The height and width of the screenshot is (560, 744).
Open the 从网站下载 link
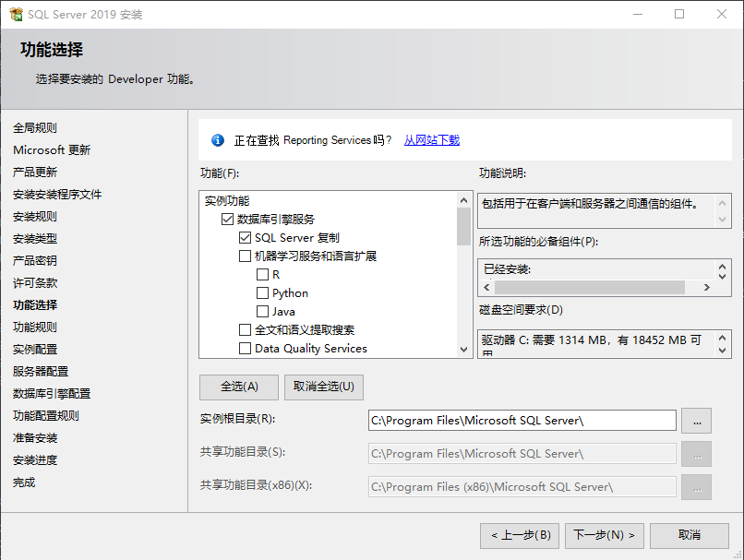pyautogui.click(x=432, y=140)
